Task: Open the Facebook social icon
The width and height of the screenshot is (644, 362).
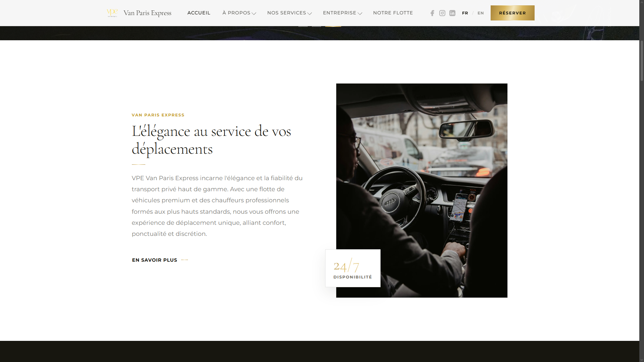Action: [x=432, y=13]
